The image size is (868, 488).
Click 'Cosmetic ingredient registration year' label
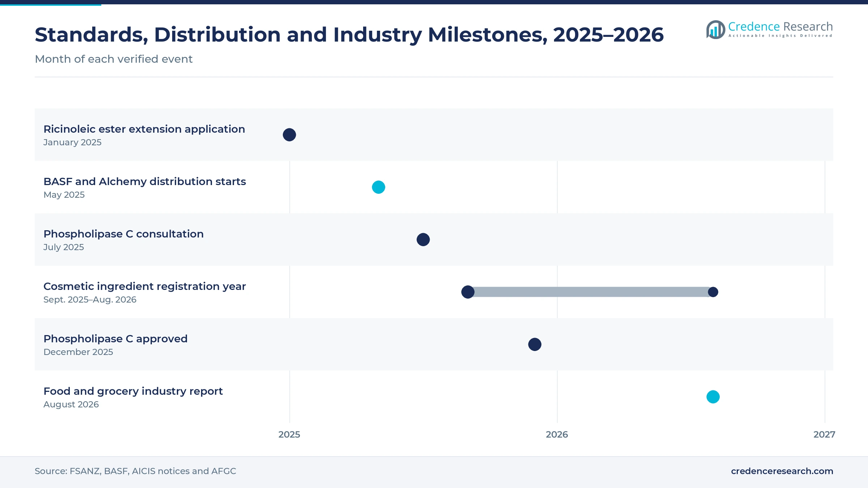145,286
